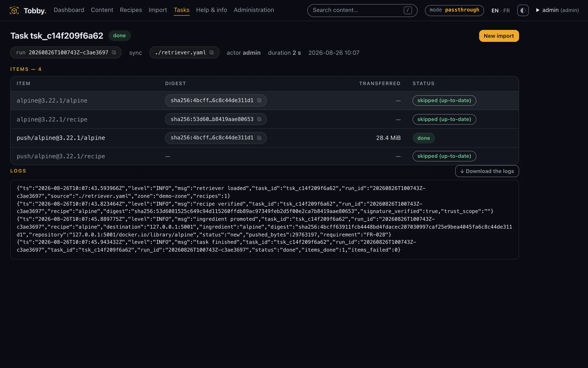588x368 pixels.
Task: Focus the Search content field
Action: click(x=362, y=10)
